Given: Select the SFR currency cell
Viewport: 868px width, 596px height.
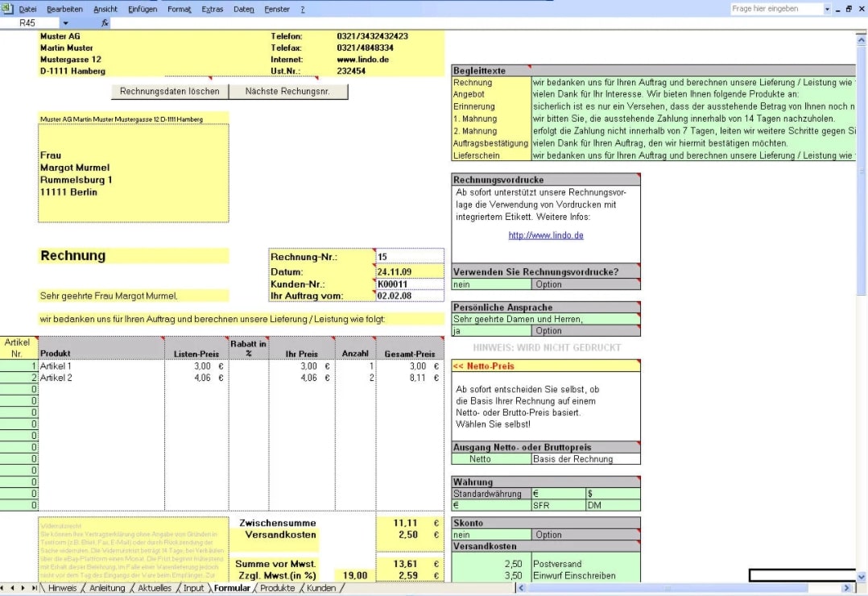Looking at the screenshot, I should 558,505.
